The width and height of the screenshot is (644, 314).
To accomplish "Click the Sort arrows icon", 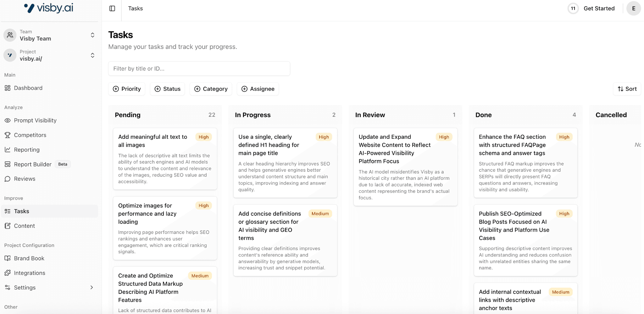I will click(620, 89).
